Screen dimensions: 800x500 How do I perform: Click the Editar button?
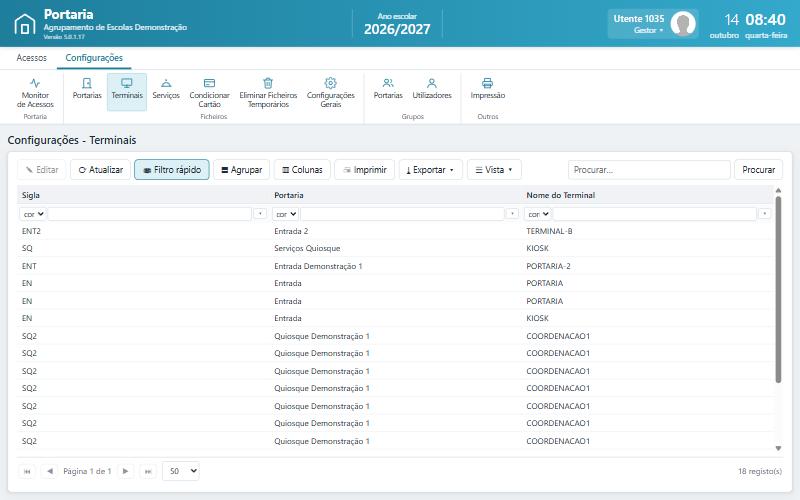(42, 169)
